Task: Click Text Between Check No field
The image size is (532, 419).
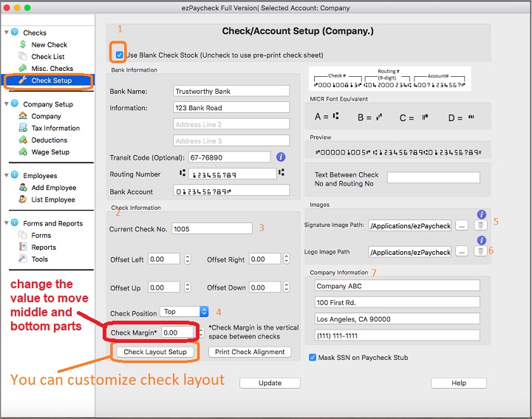Action: [x=434, y=177]
